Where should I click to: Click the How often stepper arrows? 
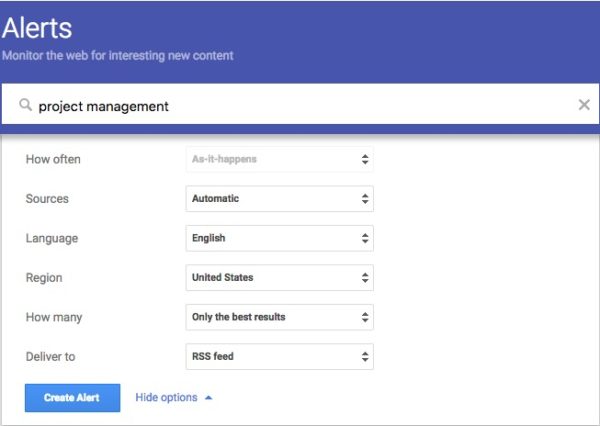365,159
